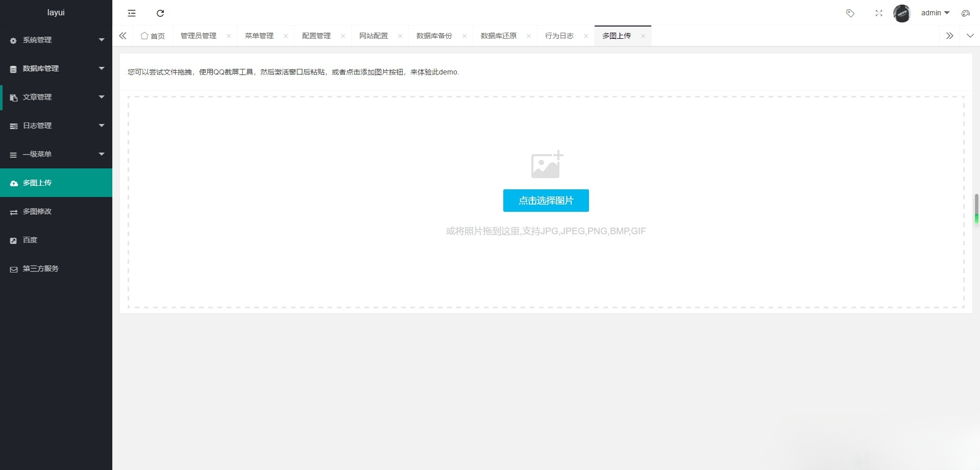Viewport: 980px width, 470px height.
Task: Open the tabs list dropdown arrow
Action: pyautogui.click(x=970, y=36)
